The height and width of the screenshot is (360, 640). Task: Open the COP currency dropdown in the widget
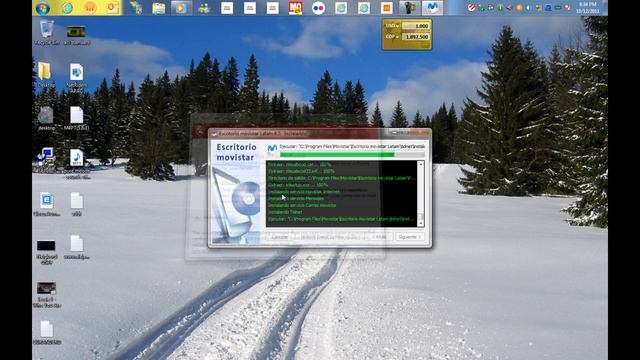point(392,37)
